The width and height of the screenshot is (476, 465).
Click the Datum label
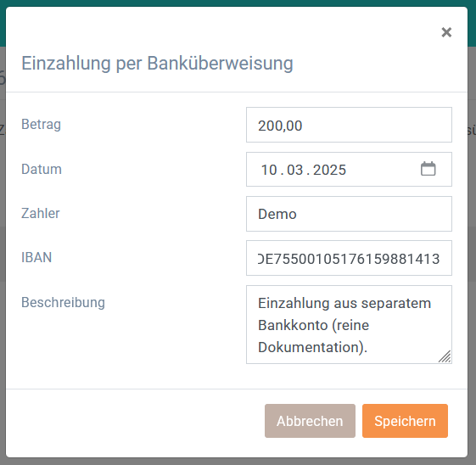tap(42, 169)
